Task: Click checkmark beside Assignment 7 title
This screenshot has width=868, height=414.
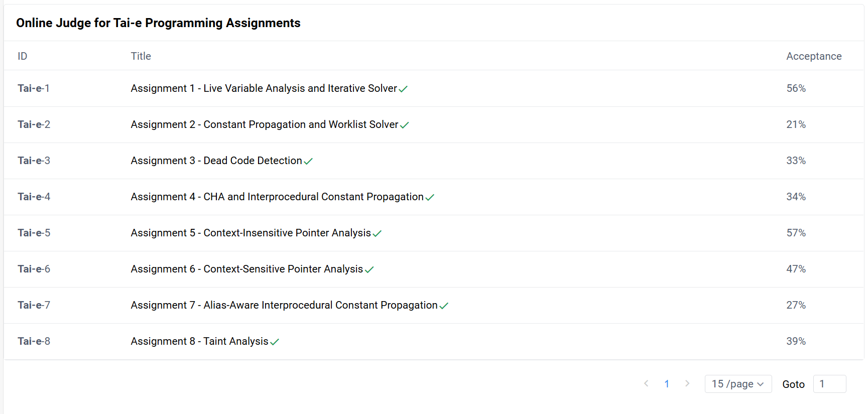Action: click(x=444, y=306)
